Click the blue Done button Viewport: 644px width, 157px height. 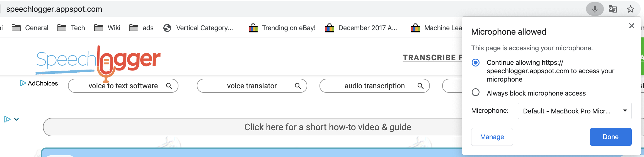[611, 137]
